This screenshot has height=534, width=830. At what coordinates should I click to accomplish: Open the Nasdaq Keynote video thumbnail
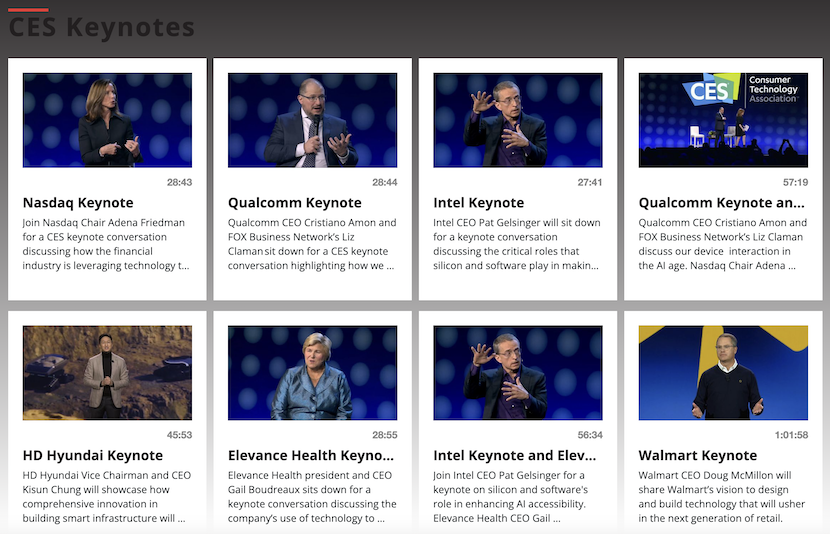107,120
